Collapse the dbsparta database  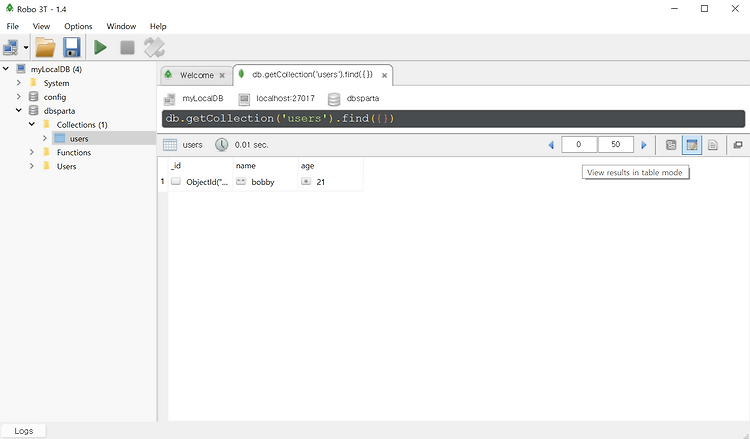click(x=19, y=110)
